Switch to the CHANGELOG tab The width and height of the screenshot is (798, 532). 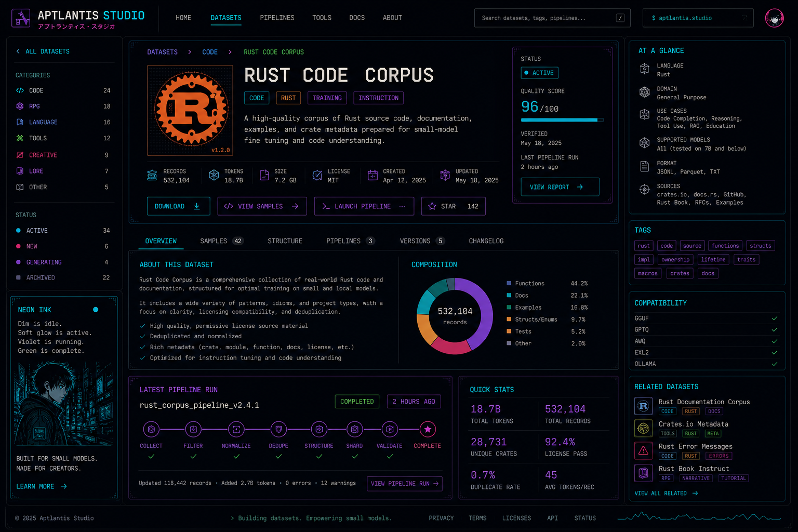(486, 241)
